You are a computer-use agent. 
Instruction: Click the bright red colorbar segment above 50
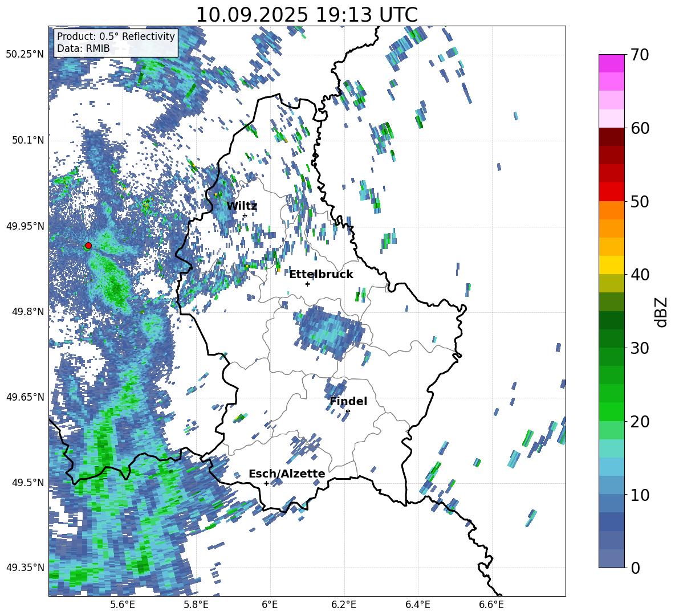pos(611,192)
